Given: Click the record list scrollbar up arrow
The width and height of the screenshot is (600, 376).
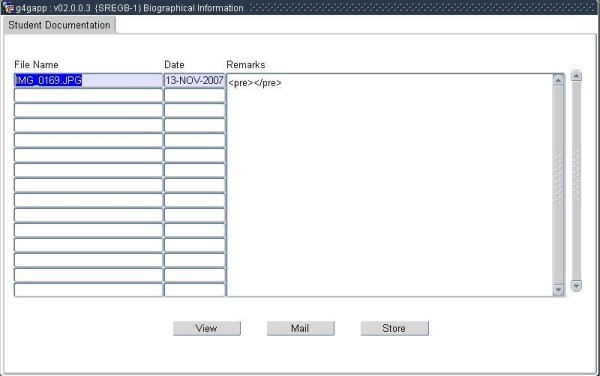Looking at the screenshot, I should click(x=576, y=76).
